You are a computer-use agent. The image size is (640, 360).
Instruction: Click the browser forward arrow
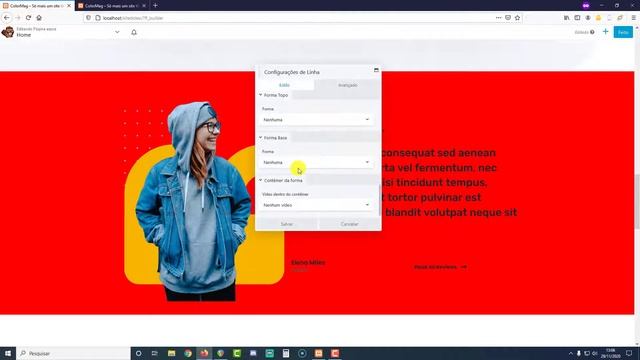[18, 18]
